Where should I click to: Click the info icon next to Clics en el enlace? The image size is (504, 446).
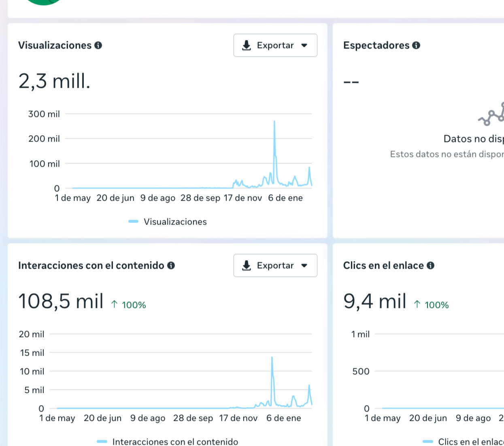click(430, 265)
